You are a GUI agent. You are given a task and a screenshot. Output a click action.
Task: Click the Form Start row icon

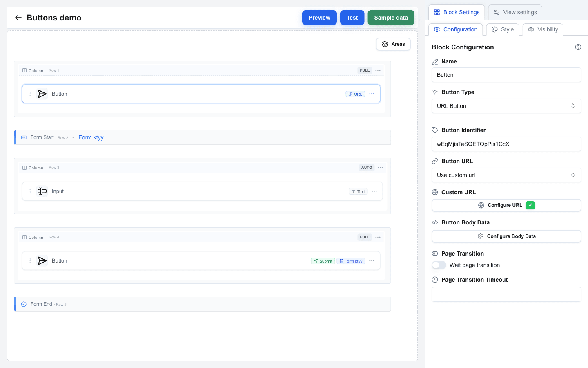24,137
